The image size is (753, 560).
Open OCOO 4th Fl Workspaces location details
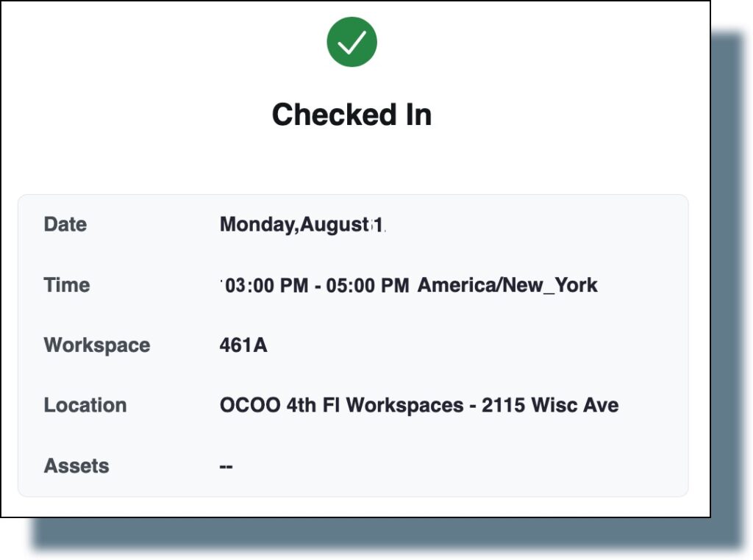click(331, 405)
